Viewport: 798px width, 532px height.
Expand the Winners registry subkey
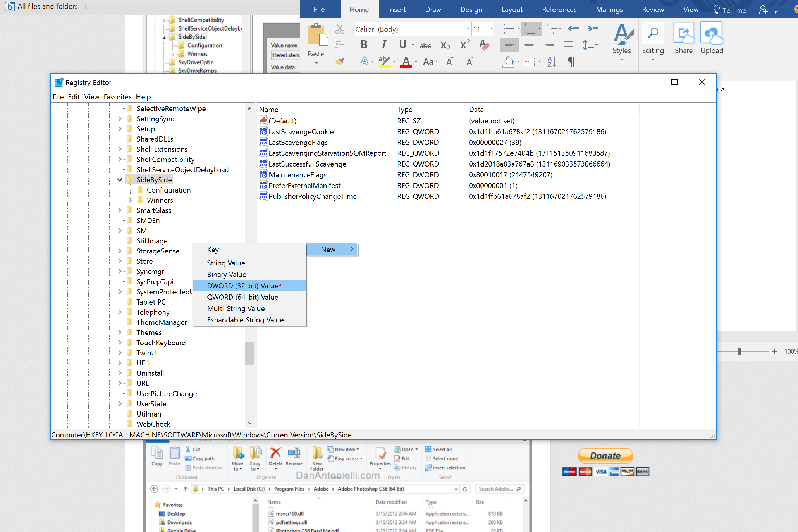tap(130, 200)
